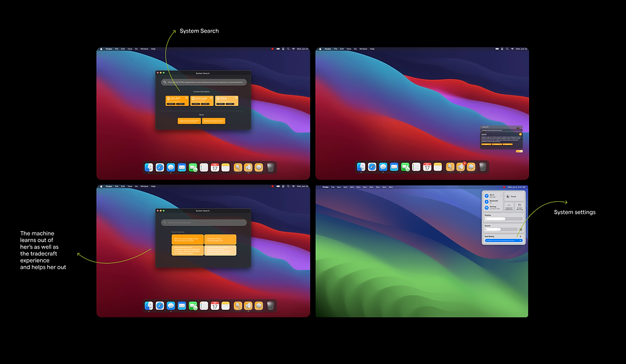Open Keyboard Brightness tile in Control Center
Image resolution: width=626 pixels, height=364 pixels.
(509, 207)
